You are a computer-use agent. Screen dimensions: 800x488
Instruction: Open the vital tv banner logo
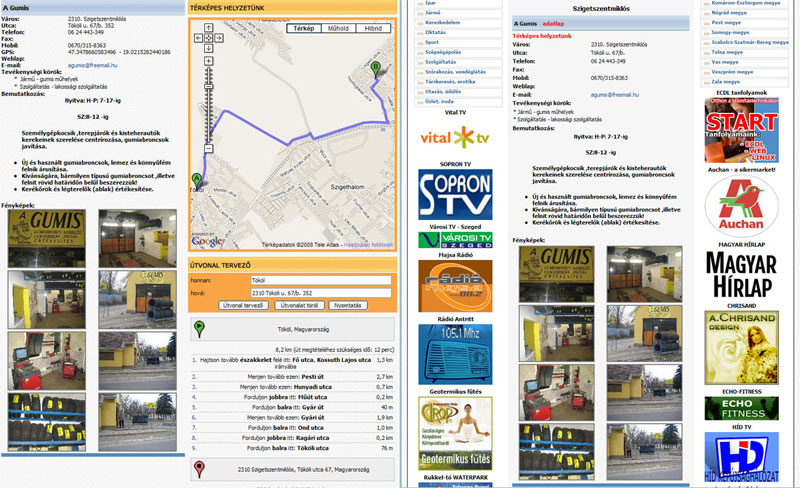click(x=455, y=137)
